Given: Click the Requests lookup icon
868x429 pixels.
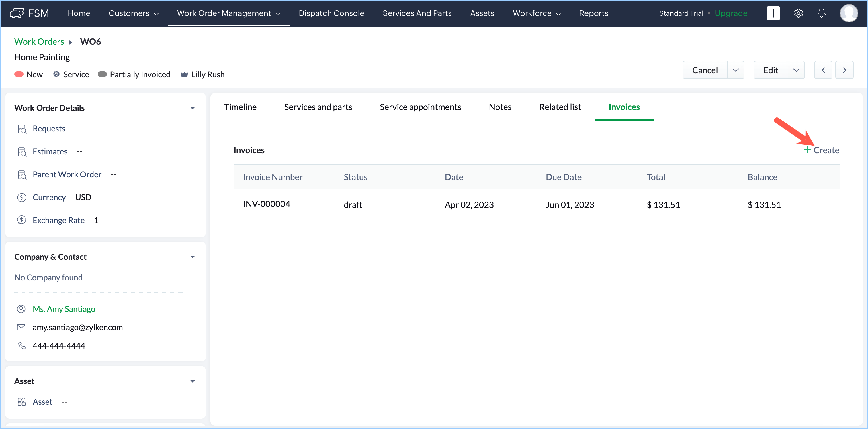Looking at the screenshot, I should [x=22, y=129].
